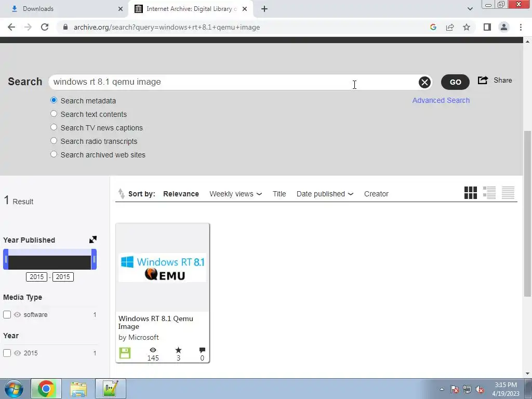Select Search TV news captions option

tap(54, 127)
